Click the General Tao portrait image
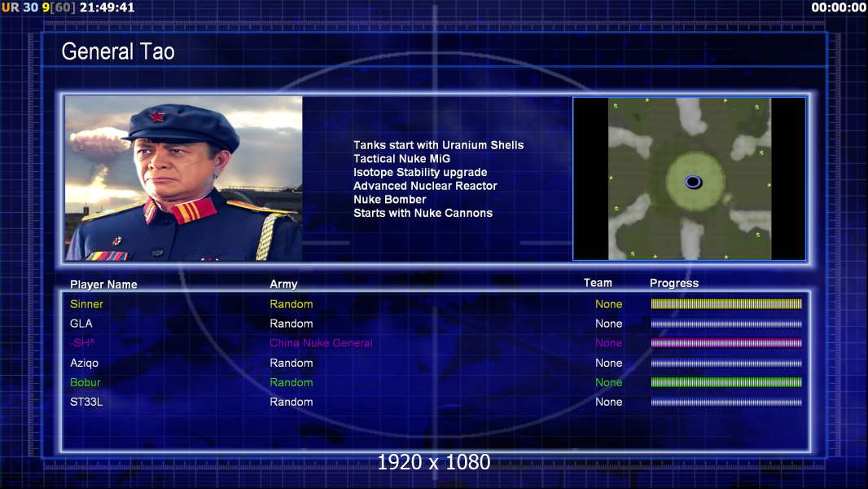Viewport: 868px width, 489px height. 184,178
